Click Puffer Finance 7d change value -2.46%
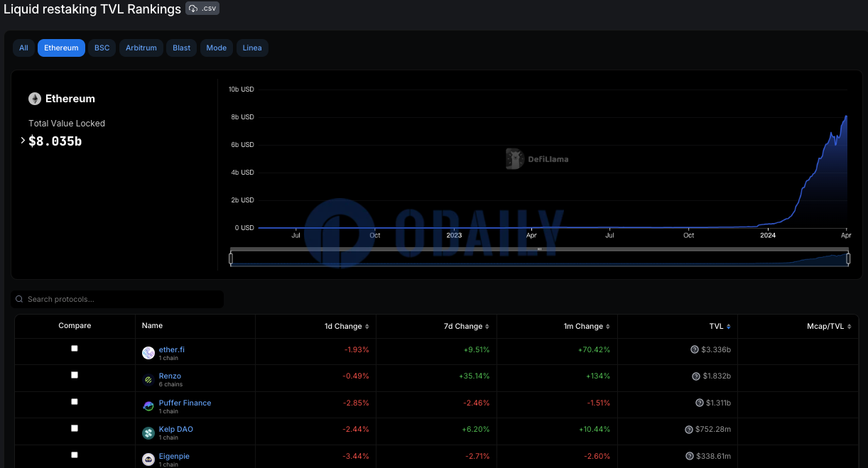The width and height of the screenshot is (868, 468). click(x=477, y=403)
